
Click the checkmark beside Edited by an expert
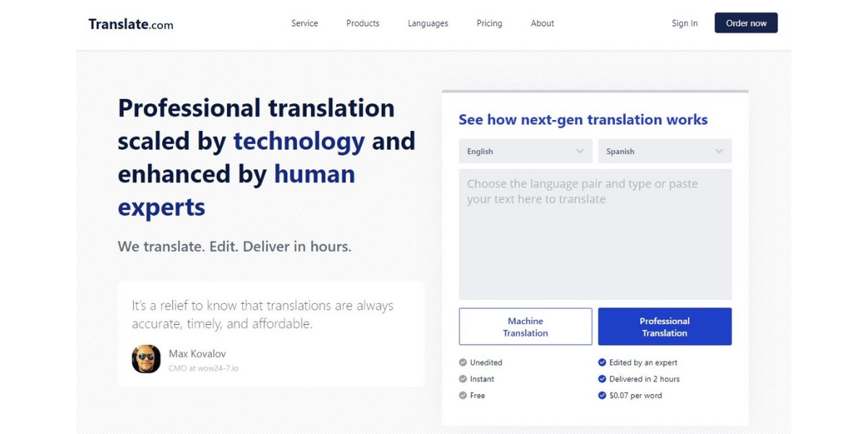point(602,362)
